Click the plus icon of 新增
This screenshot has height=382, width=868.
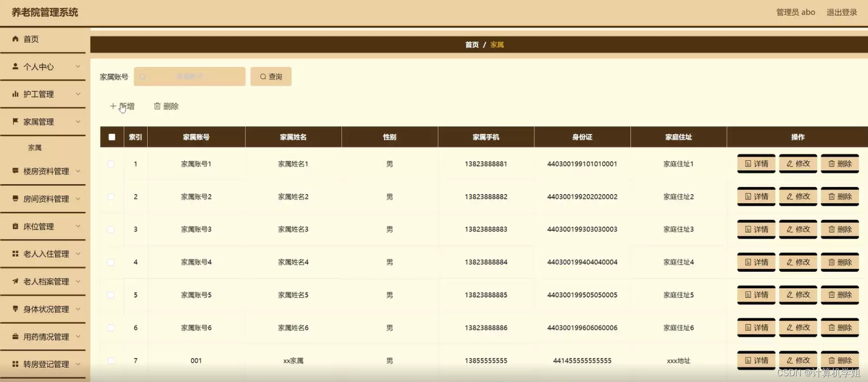pyautogui.click(x=113, y=106)
